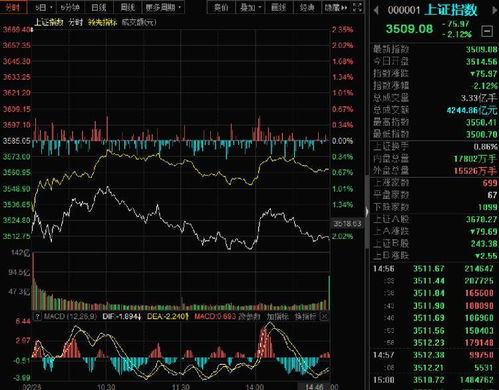The width and height of the screenshot is (499, 390).
Task: Expand side panel with the divider arrow handle
Action: [x=367, y=211]
